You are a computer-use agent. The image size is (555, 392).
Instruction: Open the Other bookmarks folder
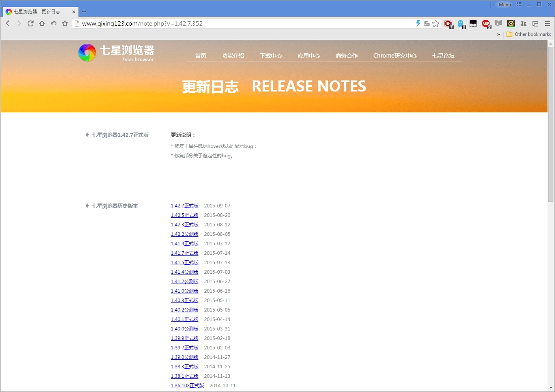tap(529, 34)
